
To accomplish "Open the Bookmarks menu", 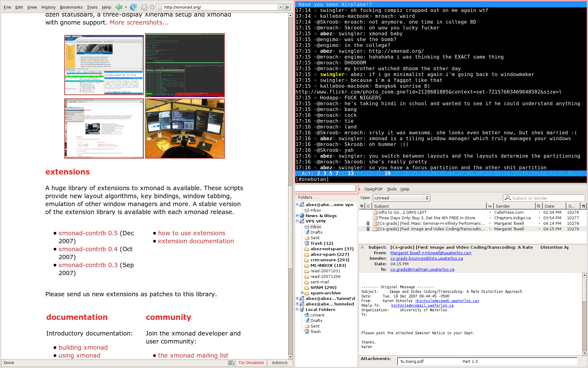I will (71, 7).
